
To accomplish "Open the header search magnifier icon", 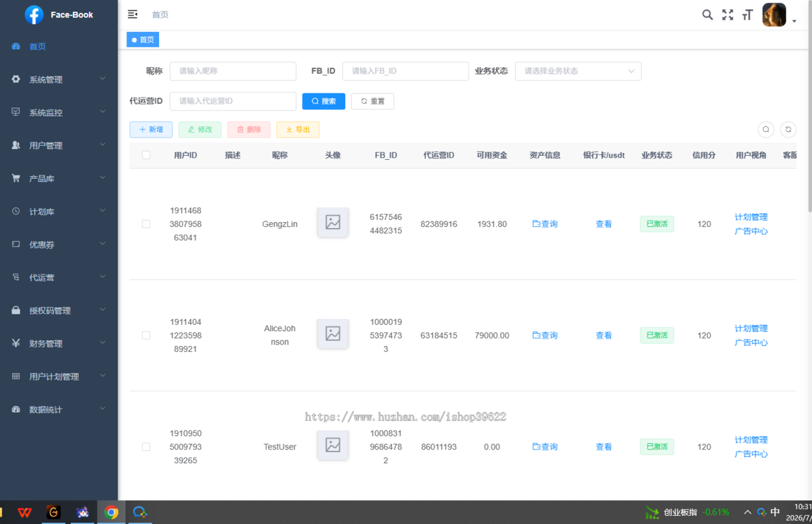I will pyautogui.click(x=707, y=14).
